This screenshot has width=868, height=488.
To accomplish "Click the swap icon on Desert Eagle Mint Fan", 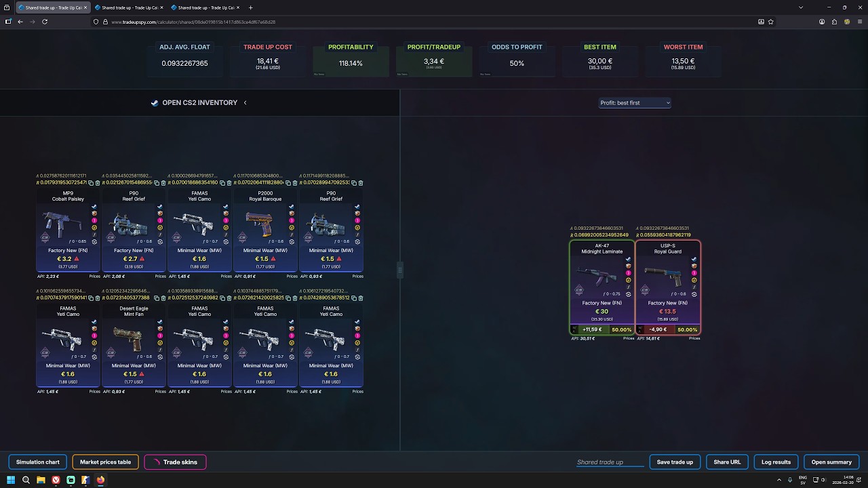I will pyautogui.click(x=160, y=357).
